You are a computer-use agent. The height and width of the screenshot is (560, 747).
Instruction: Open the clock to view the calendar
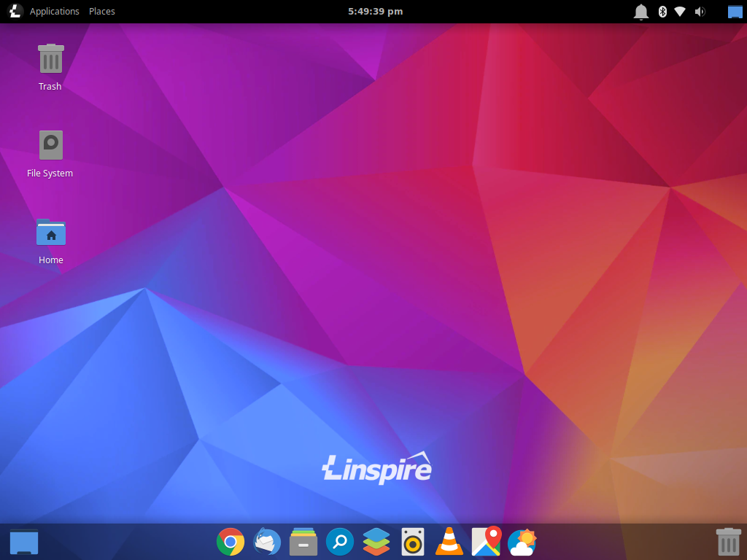coord(376,11)
